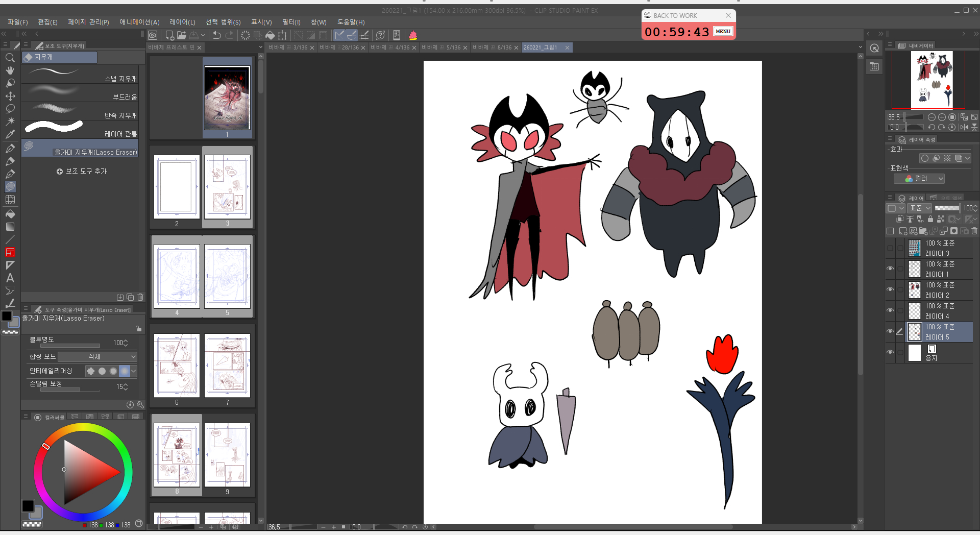Image resolution: width=980 pixels, height=535 pixels.
Task: Select the Fill bucket tool
Action: point(10,214)
